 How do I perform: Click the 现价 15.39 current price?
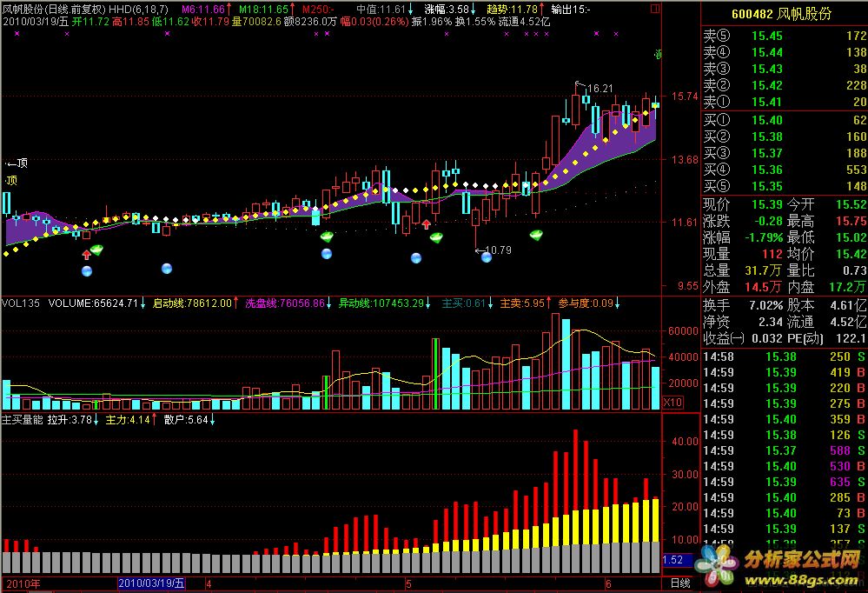pos(742,204)
